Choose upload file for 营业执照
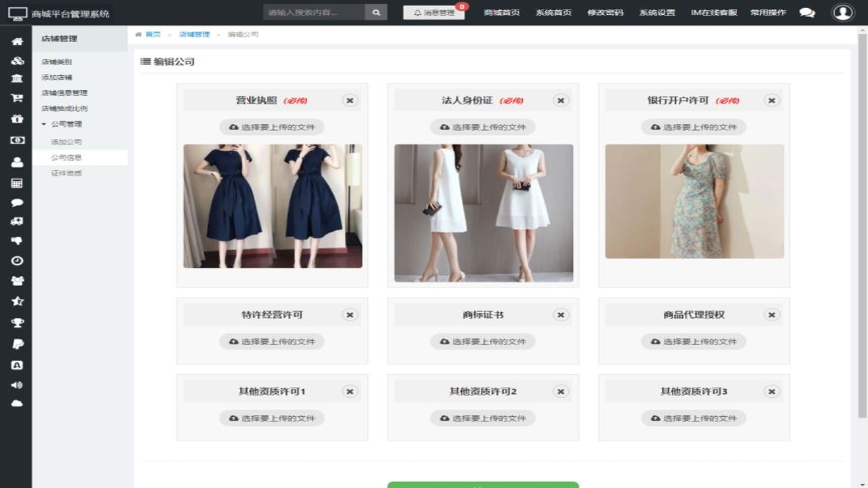The image size is (868, 488). pos(272,127)
